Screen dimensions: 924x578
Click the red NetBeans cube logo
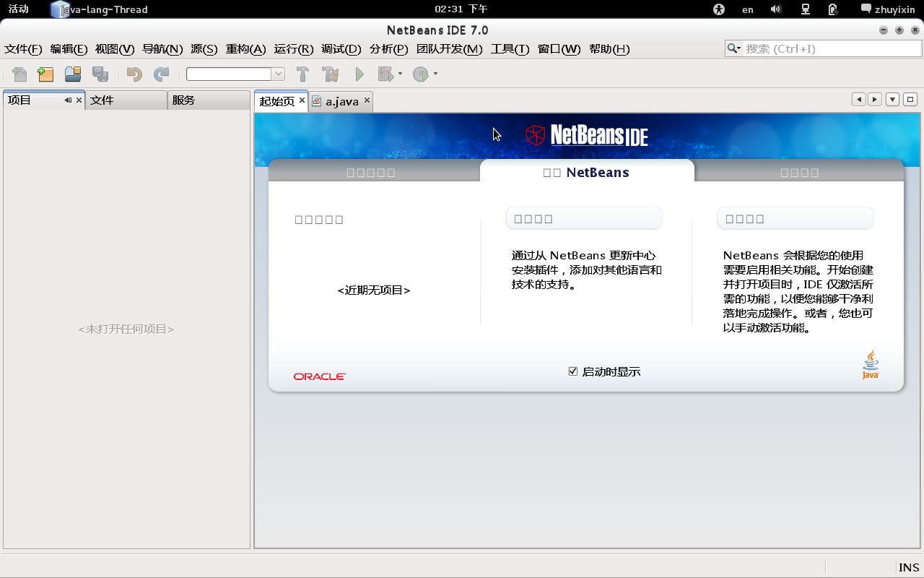click(x=535, y=135)
